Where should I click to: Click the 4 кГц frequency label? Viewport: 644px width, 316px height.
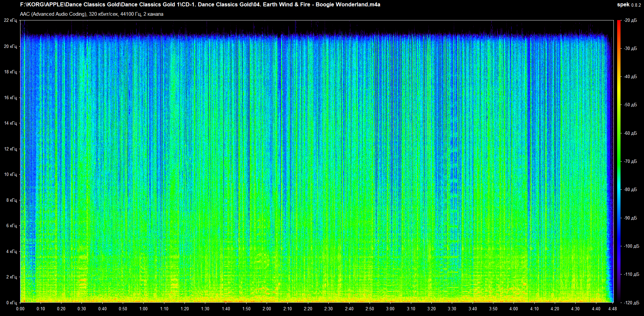[11, 251]
